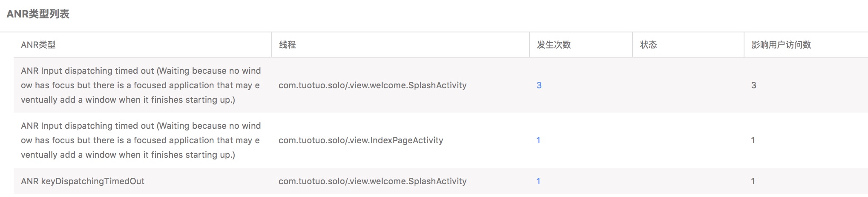Viewport: 868px width, 197px height.
Task: Click empty 状态 cell in keyDispatchingTimedOut row
Action: point(688,181)
